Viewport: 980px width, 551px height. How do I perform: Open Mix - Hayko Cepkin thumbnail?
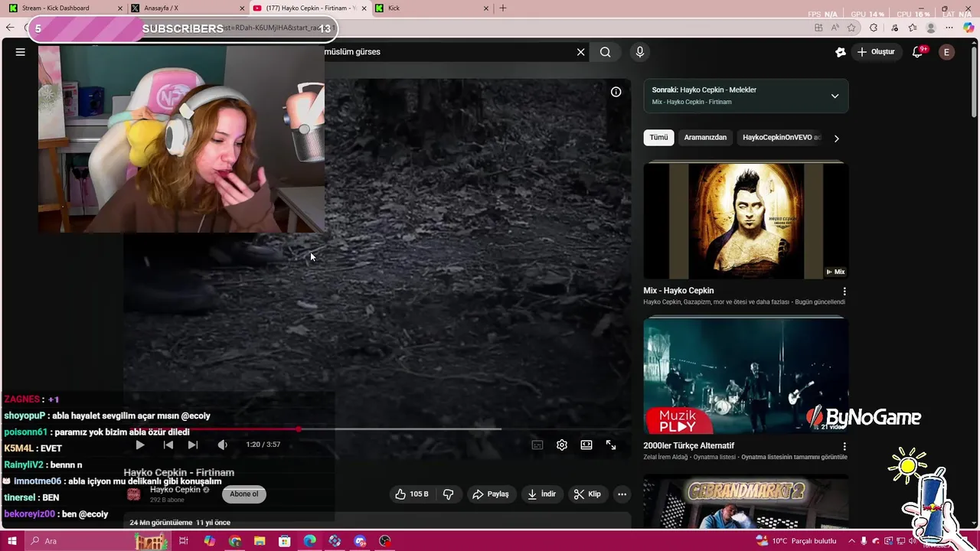pyautogui.click(x=746, y=220)
